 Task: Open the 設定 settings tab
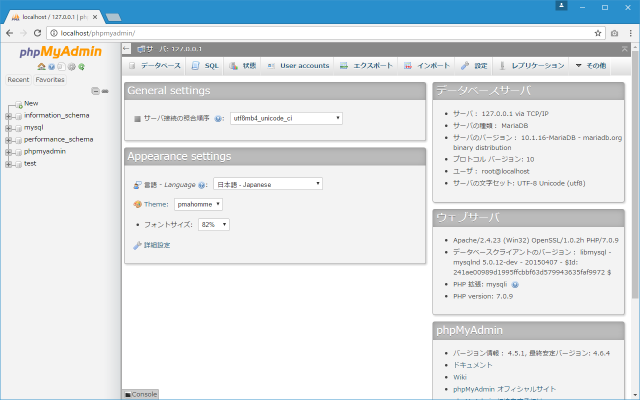(x=474, y=66)
